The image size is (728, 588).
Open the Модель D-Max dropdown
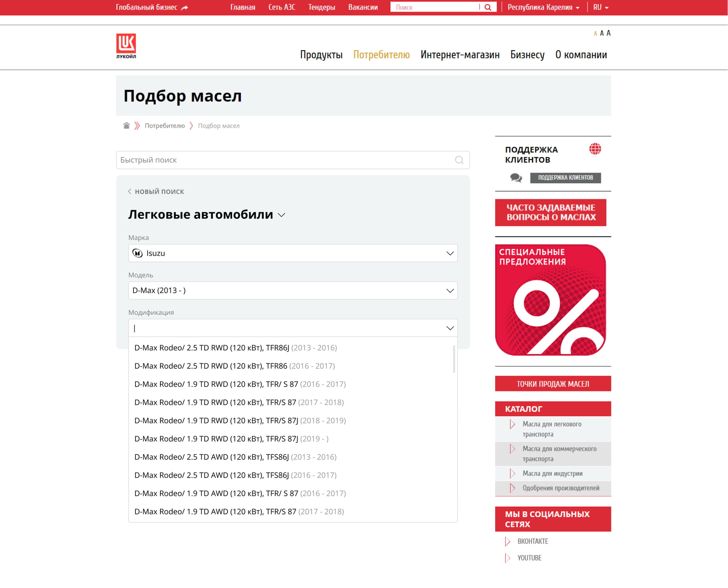[293, 291]
